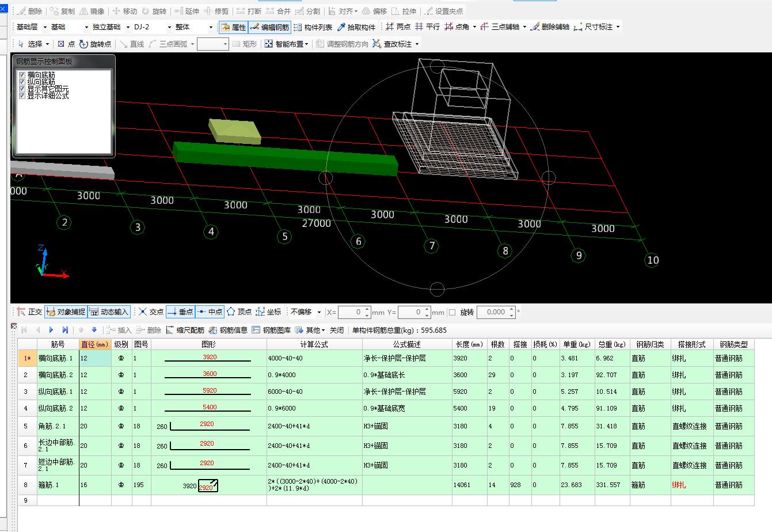772x532 pixels.
Task: Choose the 平行 parallel axis tool
Action: click(x=427, y=27)
